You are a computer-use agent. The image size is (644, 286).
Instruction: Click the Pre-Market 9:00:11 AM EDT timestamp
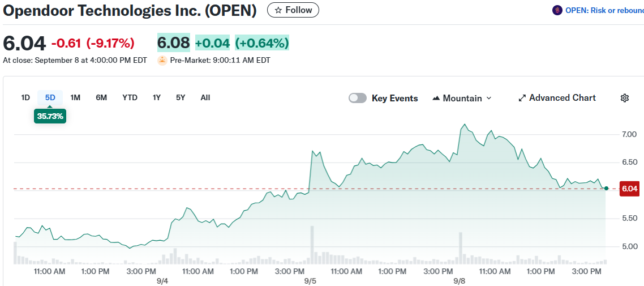(220, 61)
